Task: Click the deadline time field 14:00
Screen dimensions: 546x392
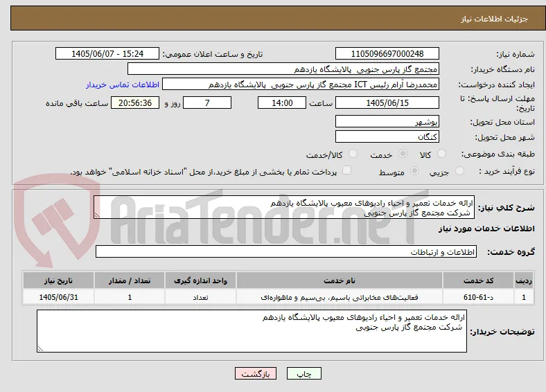Action: (x=282, y=103)
